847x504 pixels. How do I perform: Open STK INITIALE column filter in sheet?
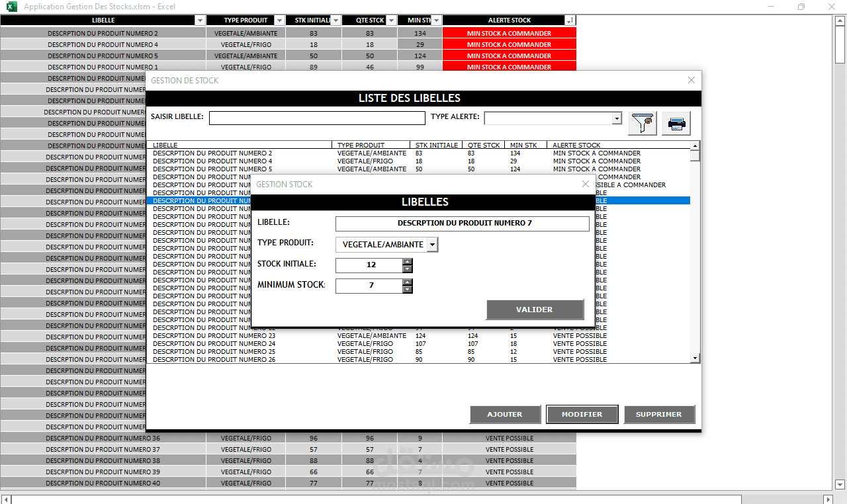tap(335, 21)
